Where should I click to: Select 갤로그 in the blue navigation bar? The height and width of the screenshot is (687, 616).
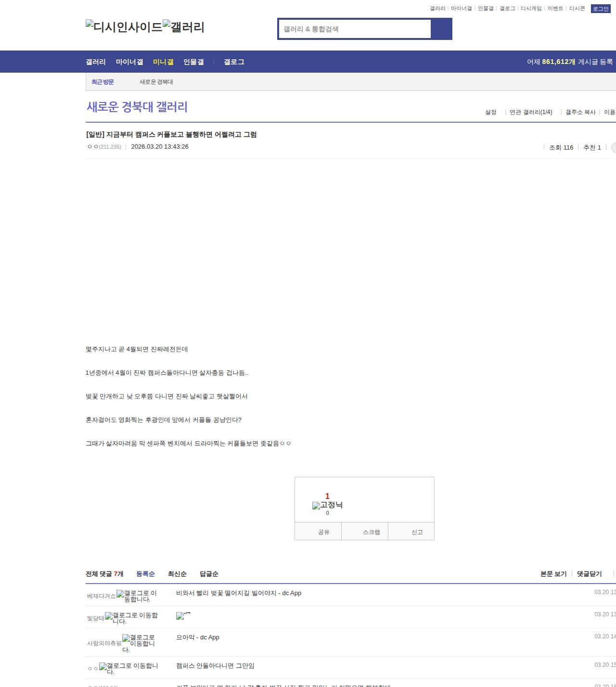coord(234,62)
